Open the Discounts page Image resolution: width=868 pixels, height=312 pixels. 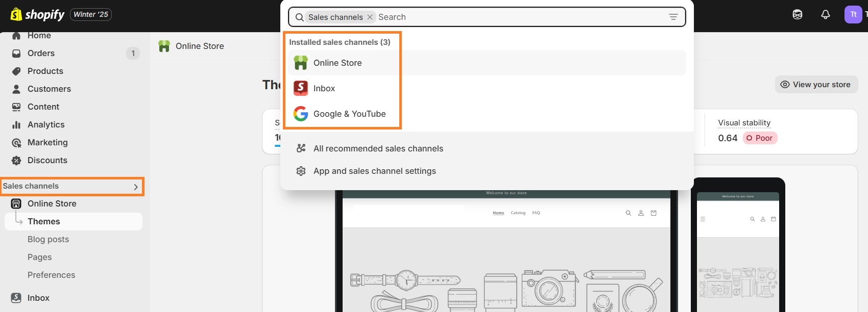click(47, 160)
